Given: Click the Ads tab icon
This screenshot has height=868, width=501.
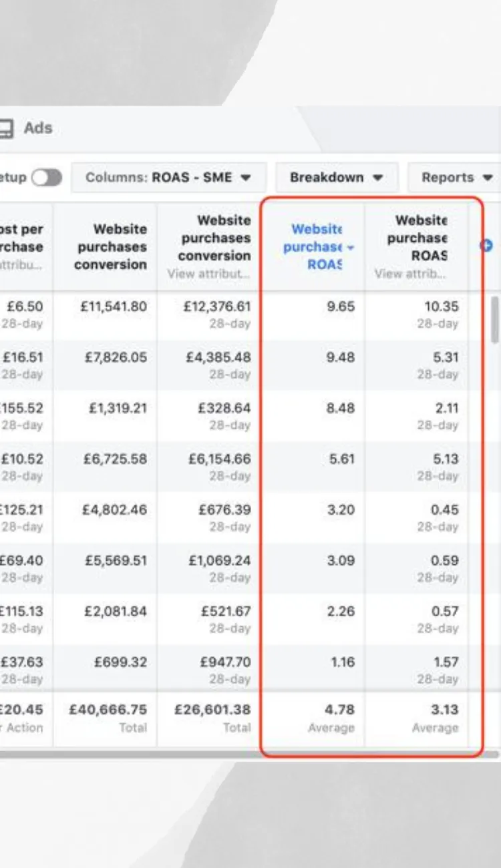Looking at the screenshot, I should coord(6,128).
